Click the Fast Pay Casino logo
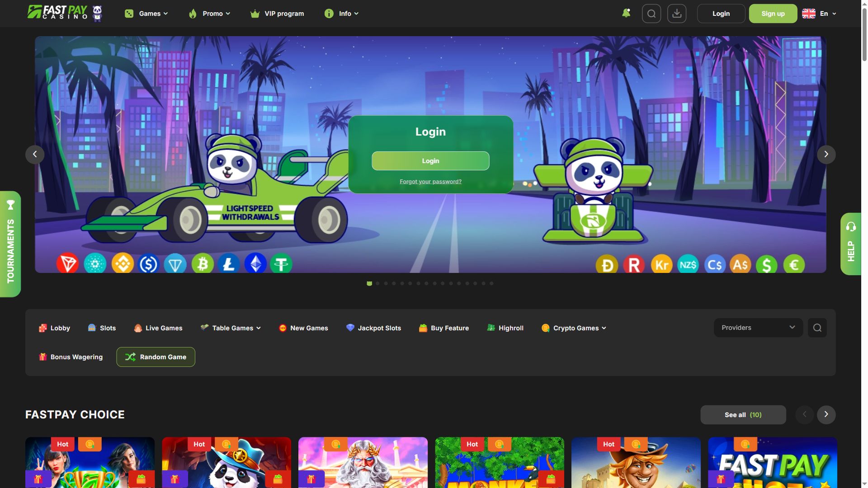 (x=65, y=13)
